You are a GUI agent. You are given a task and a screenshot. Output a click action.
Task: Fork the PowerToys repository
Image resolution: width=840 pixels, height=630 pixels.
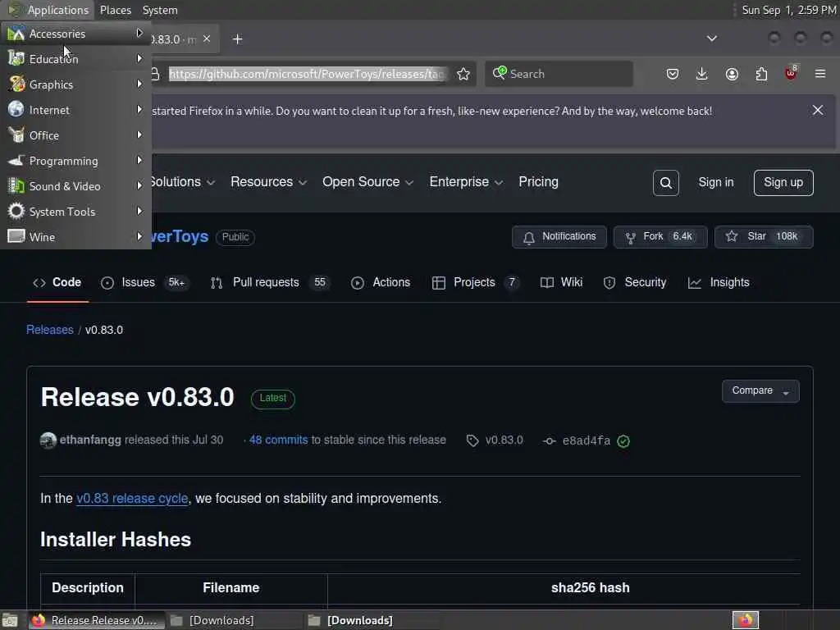click(660, 237)
